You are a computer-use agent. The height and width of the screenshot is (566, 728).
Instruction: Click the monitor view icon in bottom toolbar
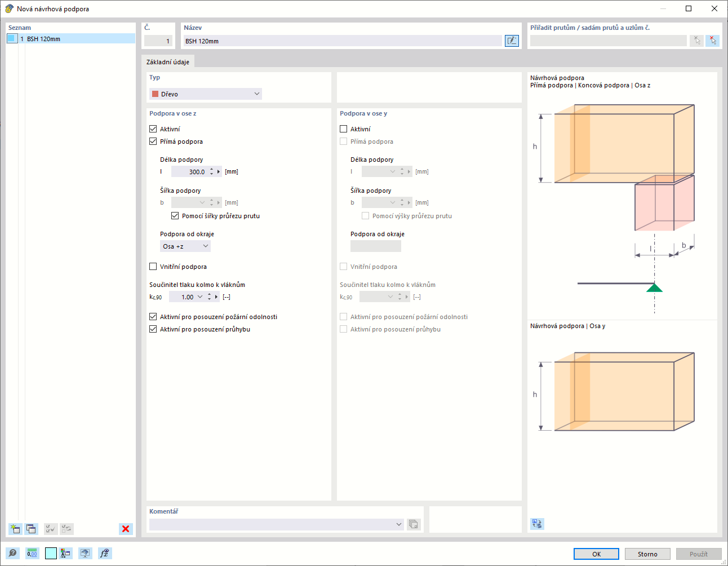(85, 554)
